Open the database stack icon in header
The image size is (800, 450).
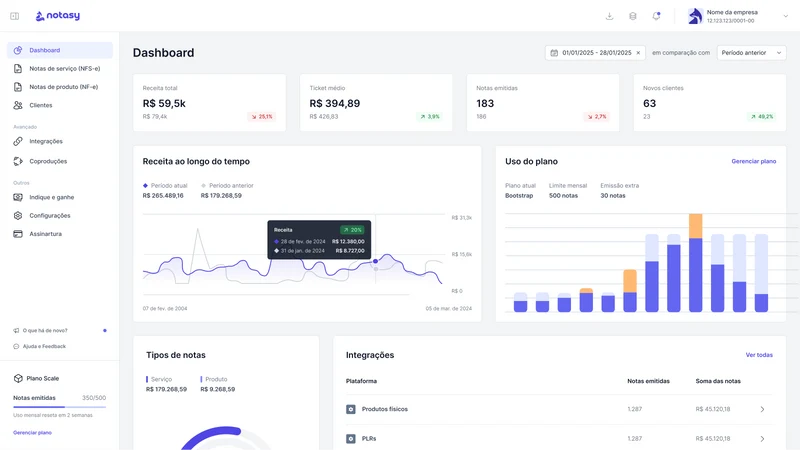[x=633, y=16]
